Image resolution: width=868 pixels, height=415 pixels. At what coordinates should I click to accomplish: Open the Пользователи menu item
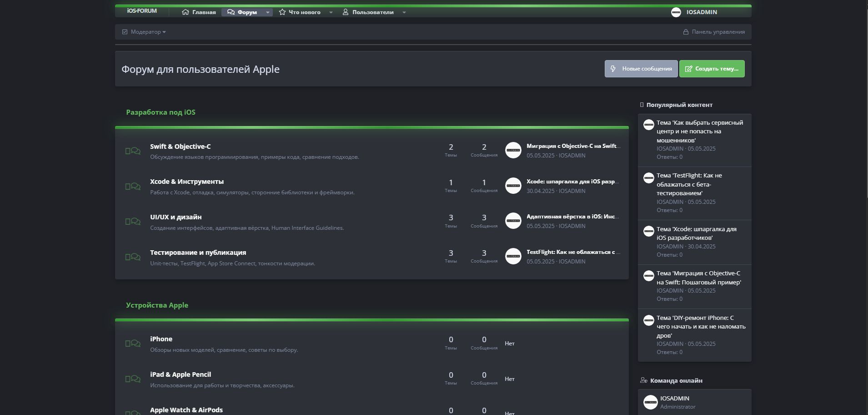pos(368,12)
